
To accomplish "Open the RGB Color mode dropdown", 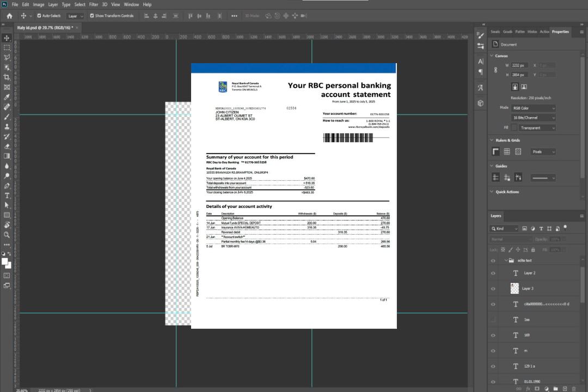I will pyautogui.click(x=533, y=108).
